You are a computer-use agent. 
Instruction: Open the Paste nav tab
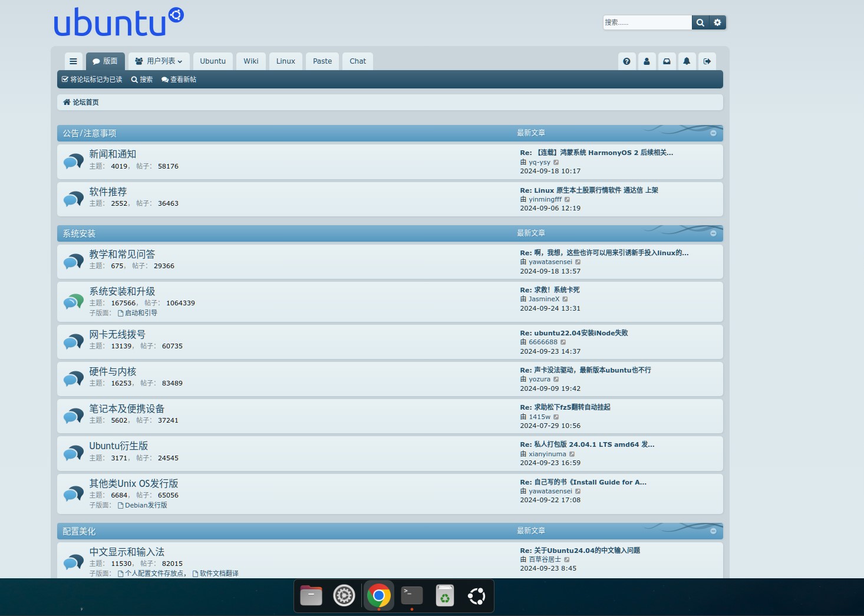coord(322,61)
